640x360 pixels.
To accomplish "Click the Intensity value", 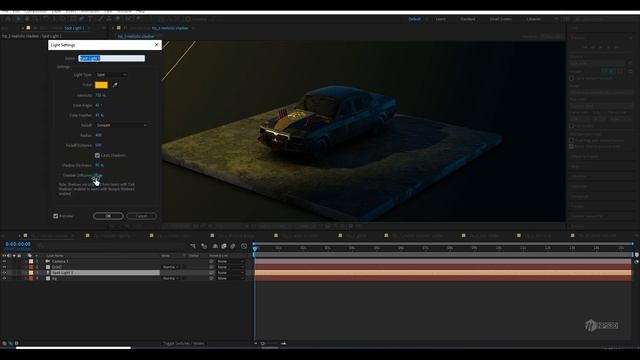I will click(x=100, y=95).
